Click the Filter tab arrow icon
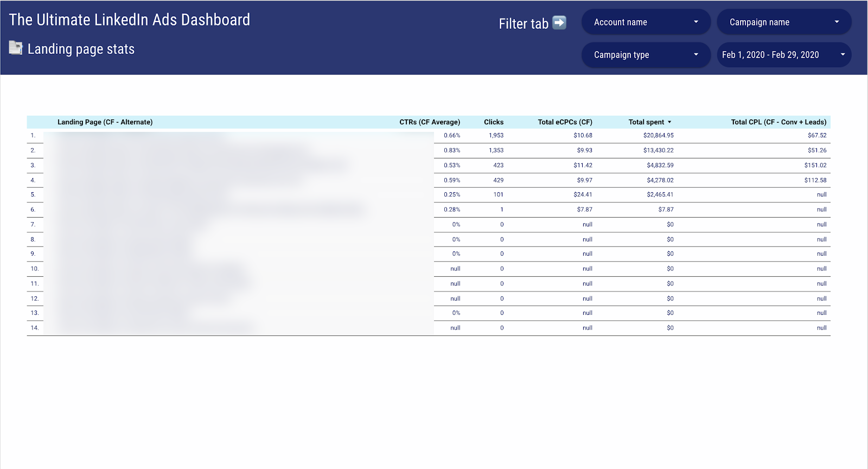The width and height of the screenshot is (868, 469). (559, 23)
